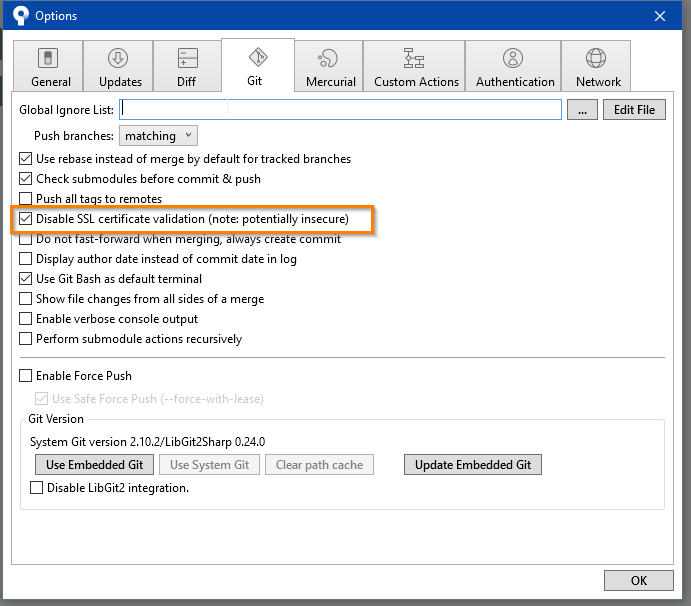Confirm with the OK button
The height and width of the screenshot is (606, 691).
(x=639, y=580)
